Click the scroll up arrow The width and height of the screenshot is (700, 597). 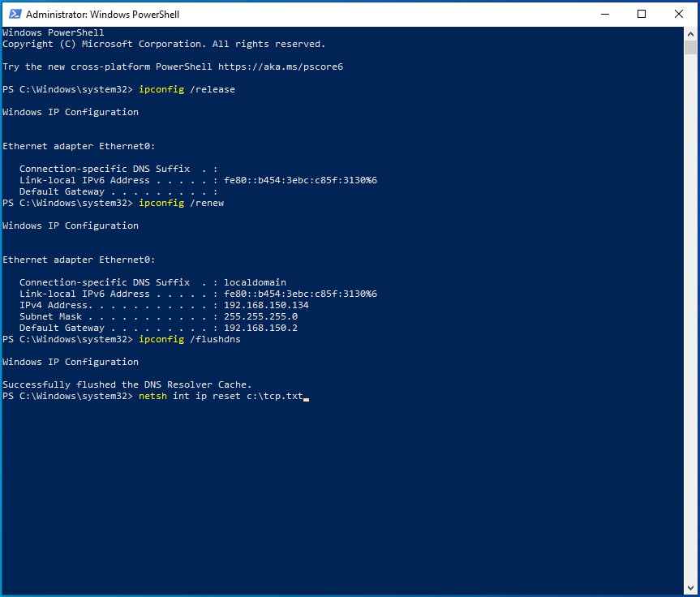click(x=692, y=32)
